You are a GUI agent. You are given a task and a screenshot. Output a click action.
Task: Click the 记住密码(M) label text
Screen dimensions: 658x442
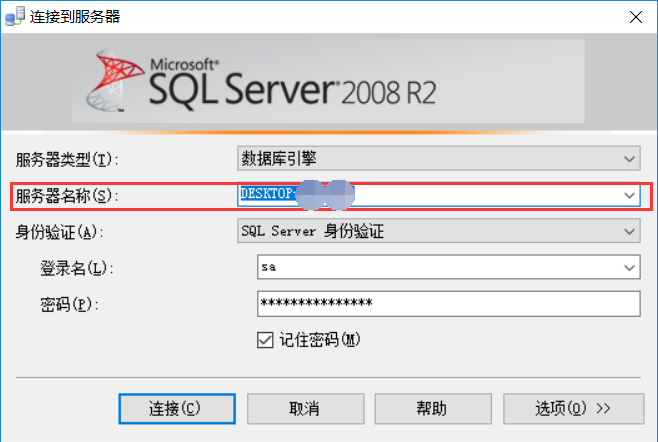point(320,340)
